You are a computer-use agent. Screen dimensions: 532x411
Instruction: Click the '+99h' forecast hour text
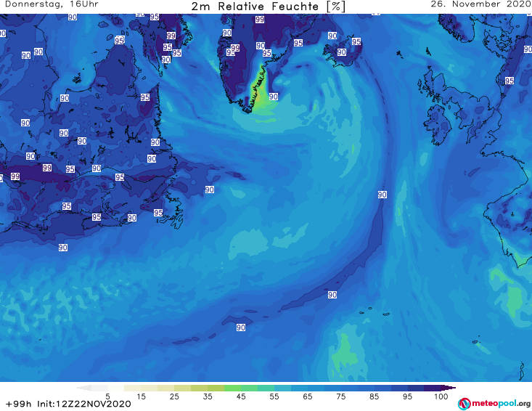(18, 404)
